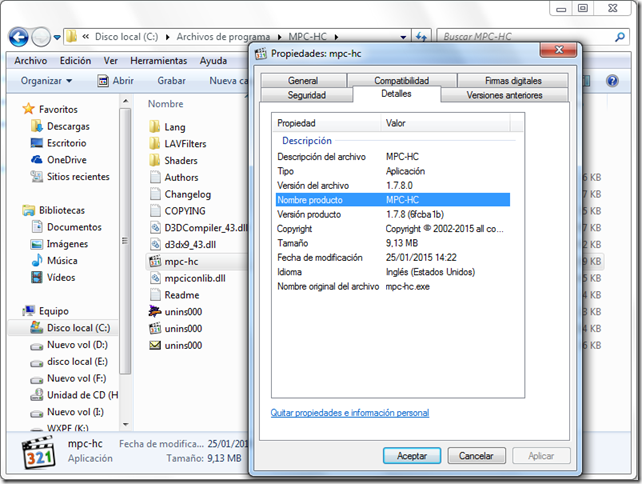
Task: Expand the Organizar dropdown
Action: (46, 81)
